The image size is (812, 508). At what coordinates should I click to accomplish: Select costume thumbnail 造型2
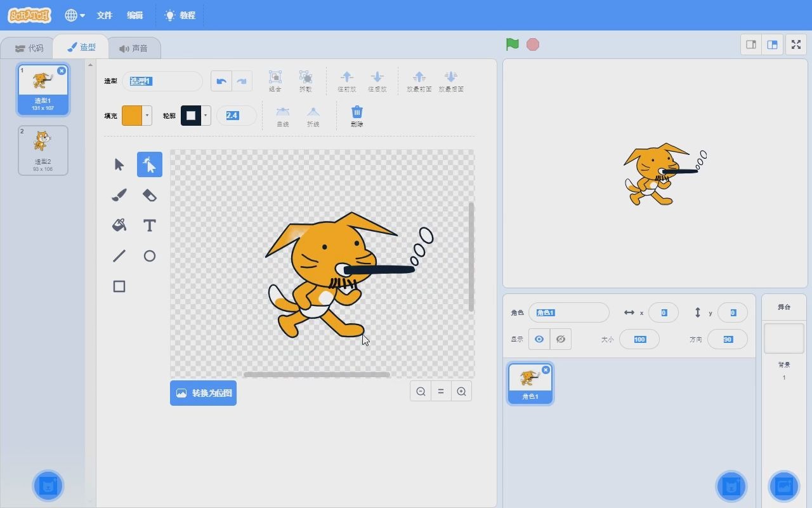pos(43,150)
